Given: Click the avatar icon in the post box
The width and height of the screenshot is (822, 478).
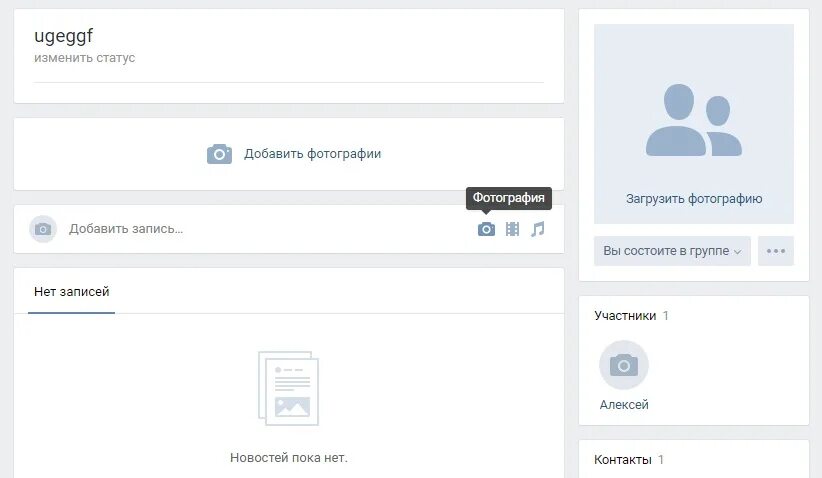Looking at the screenshot, I should [43, 229].
